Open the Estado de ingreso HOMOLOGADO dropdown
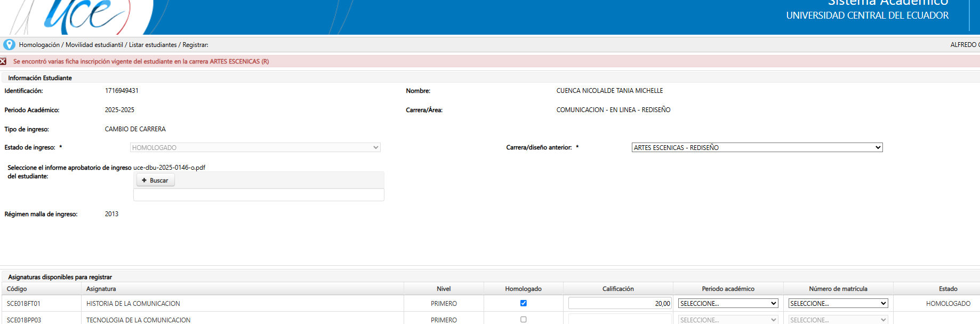The image size is (980, 324). click(255, 147)
